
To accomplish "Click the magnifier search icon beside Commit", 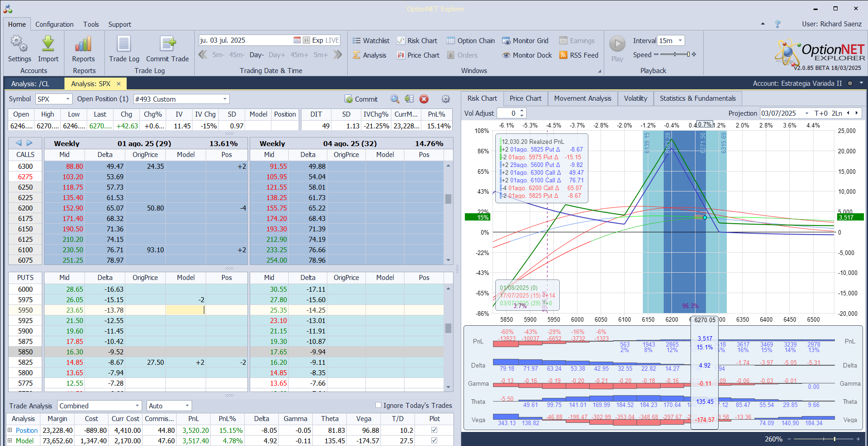I will coord(395,99).
